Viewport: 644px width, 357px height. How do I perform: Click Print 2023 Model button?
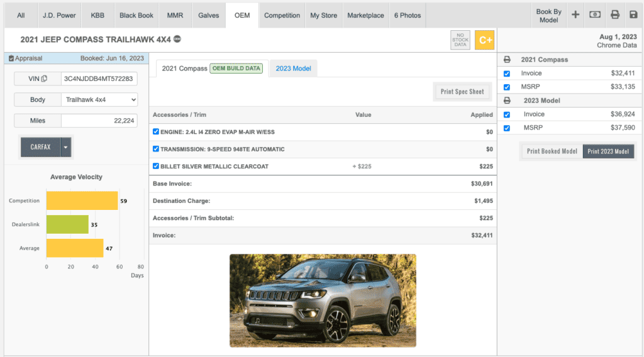point(608,151)
